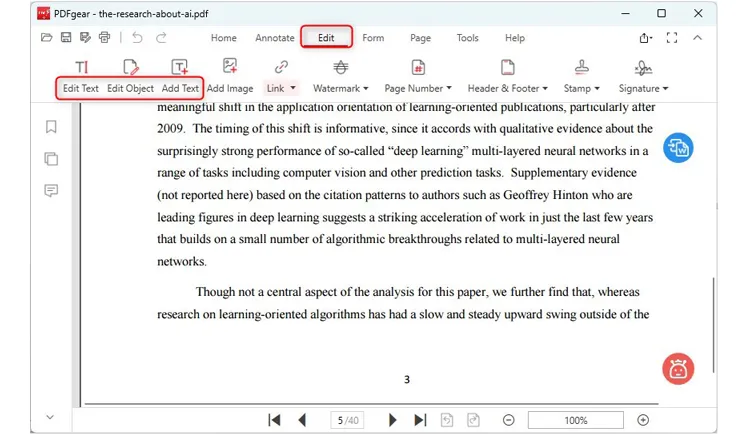The width and height of the screenshot is (750, 434).
Task: Open a file with the folder icon
Action: [46, 37]
